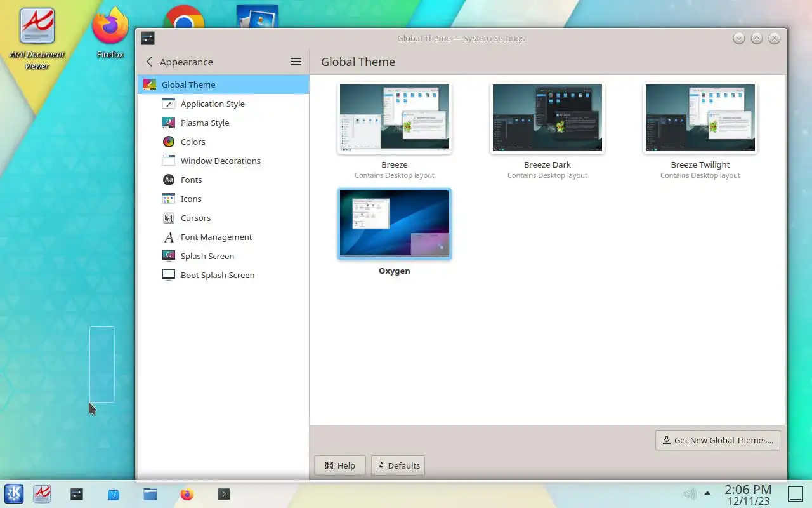
Task: Click the Icons label in sidebar
Action: click(x=191, y=199)
